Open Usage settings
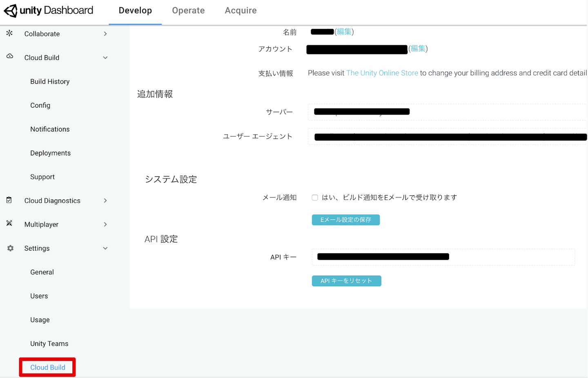 40,320
